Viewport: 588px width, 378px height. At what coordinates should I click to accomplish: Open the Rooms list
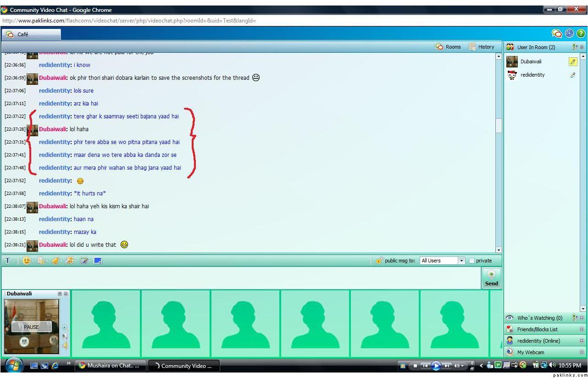click(448, 47)
